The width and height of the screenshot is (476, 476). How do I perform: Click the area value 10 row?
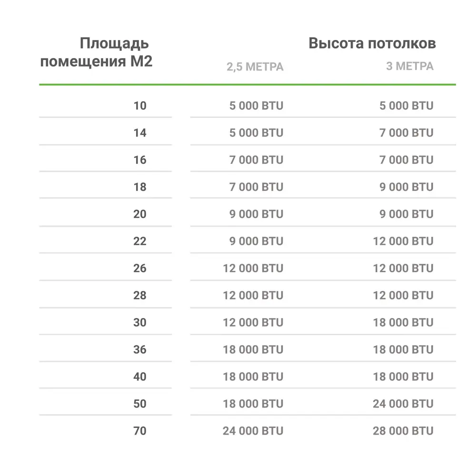[140, 106]
